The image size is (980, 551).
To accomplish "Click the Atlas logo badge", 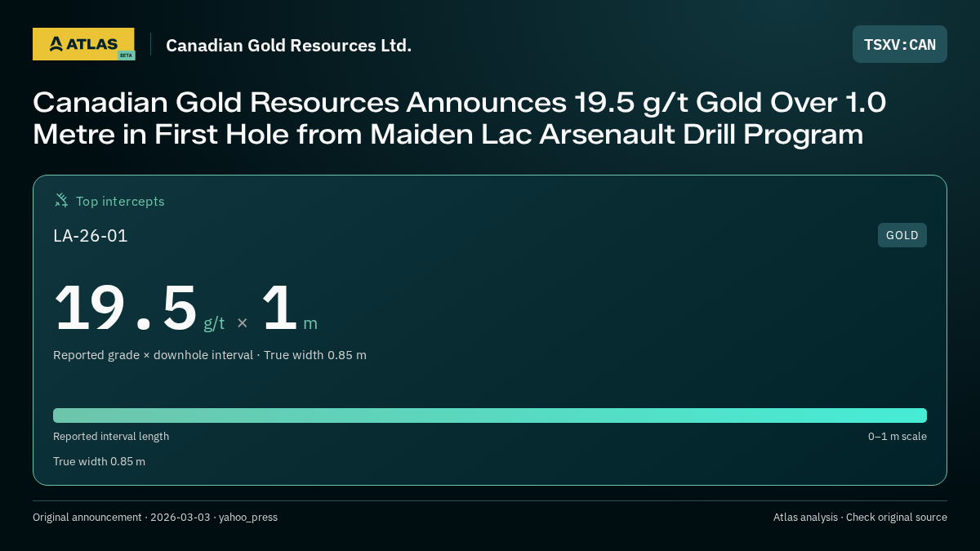I will click(x=83, y=44).
